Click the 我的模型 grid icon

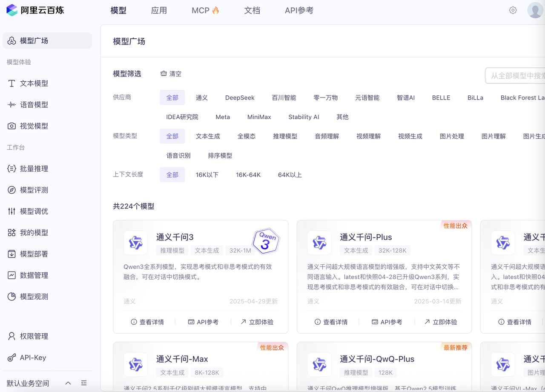tap(11, 232)
